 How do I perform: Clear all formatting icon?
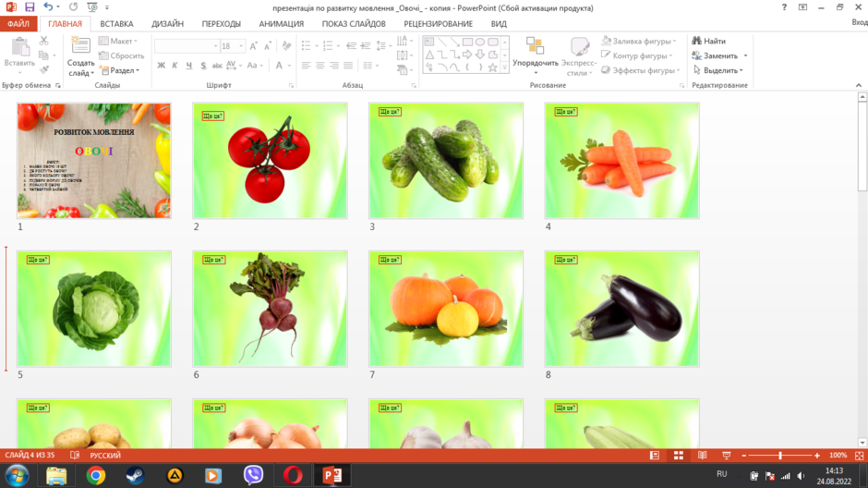pos(286,46)
